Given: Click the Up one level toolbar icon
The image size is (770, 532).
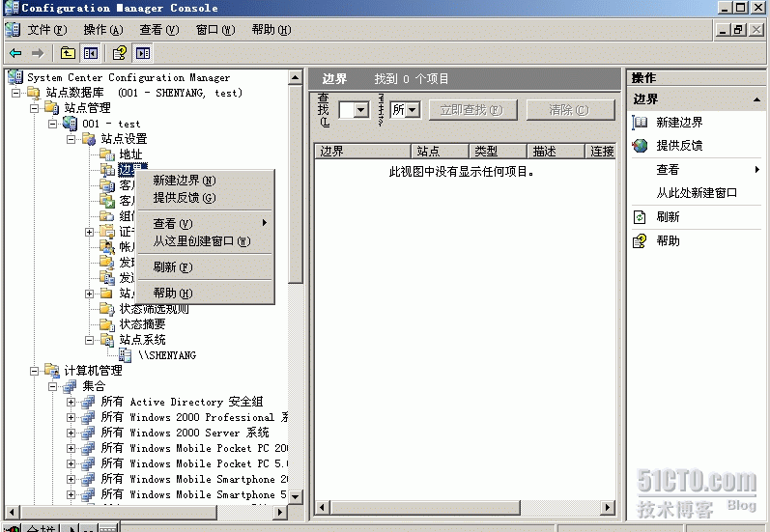Looking at the screenshot, I should point(68,53).
